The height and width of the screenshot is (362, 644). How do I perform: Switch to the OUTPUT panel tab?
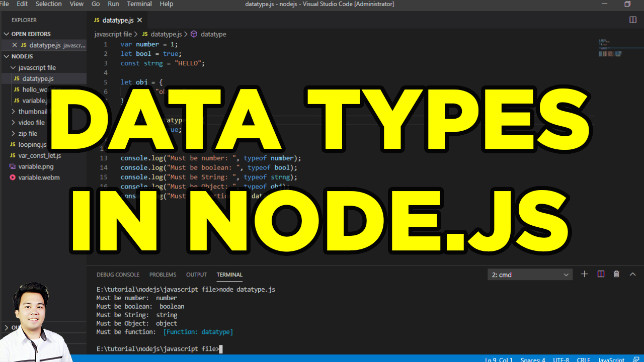(196, 275)
